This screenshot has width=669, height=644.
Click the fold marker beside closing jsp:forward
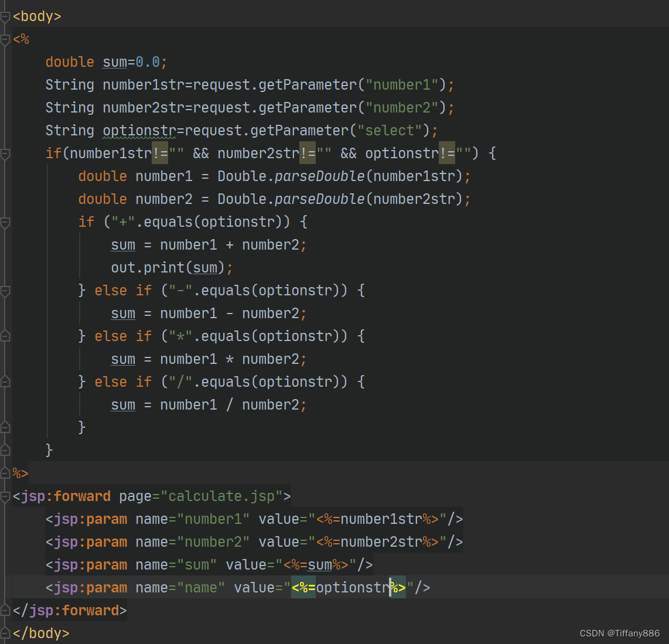(5, 610)
